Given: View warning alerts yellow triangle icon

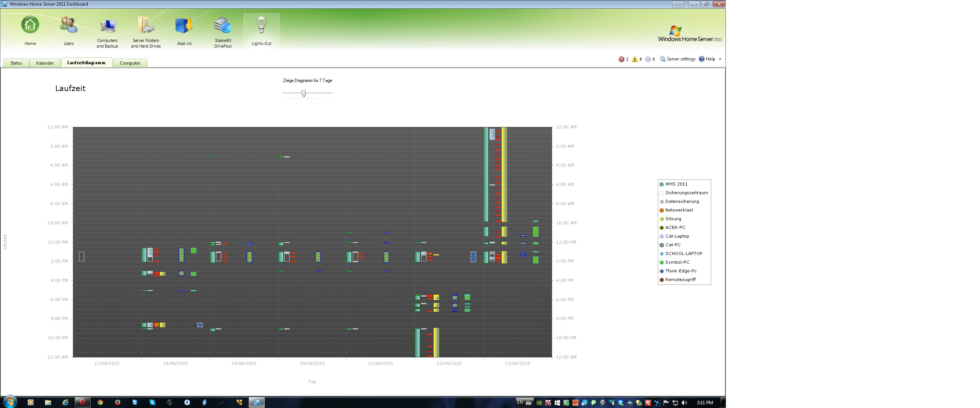Looking at the screenshot, I should tap(634, 59).
